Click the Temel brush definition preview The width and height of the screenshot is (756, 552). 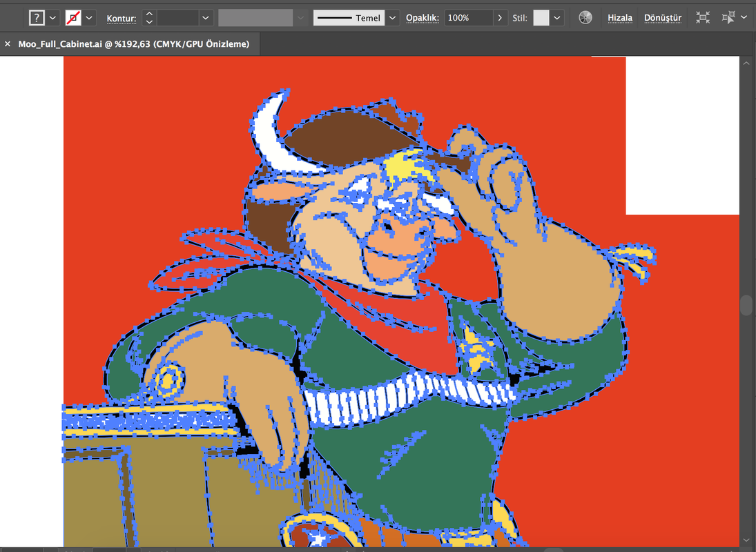[349, 18]
